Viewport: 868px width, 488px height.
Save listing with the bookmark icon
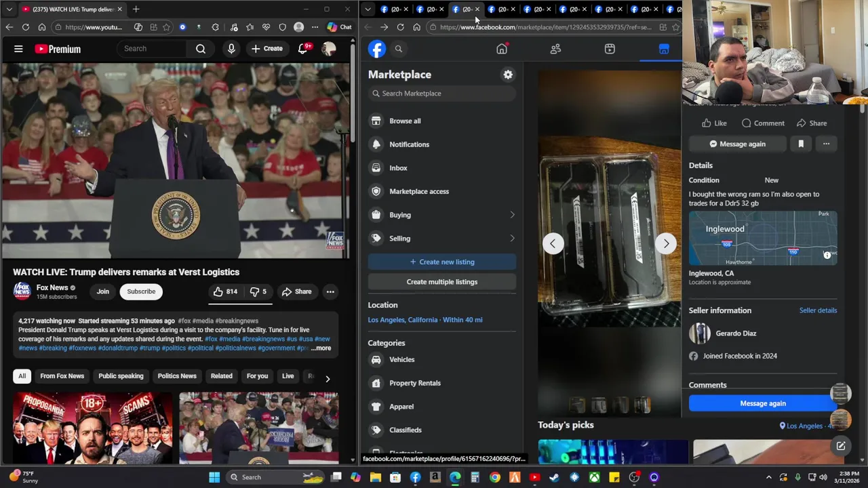[x=801, y=144]
